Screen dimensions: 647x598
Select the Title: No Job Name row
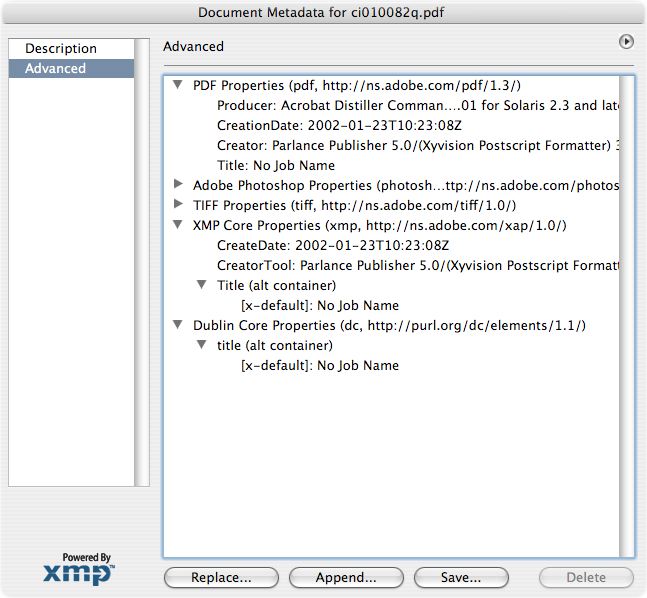click(x=276, y=165)
